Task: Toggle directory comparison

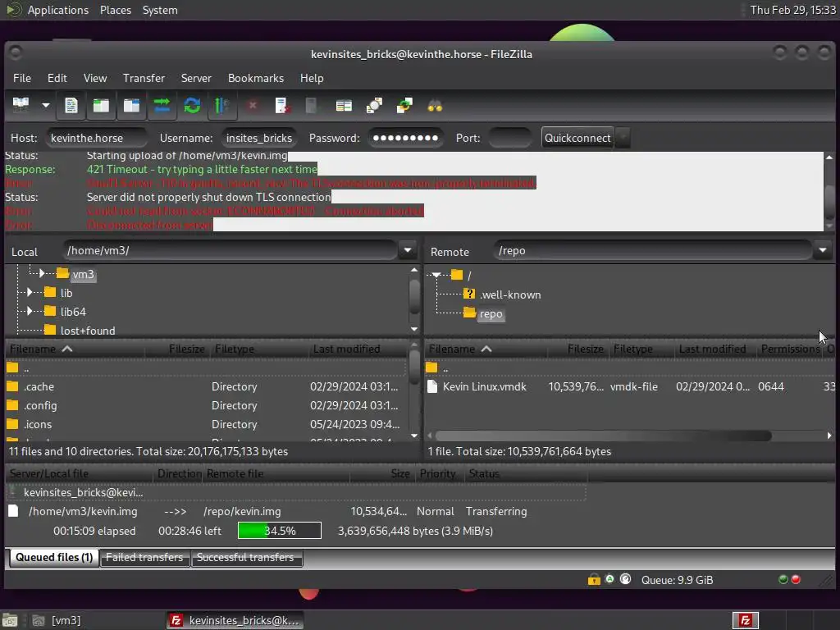Action: tap(374, 106)
